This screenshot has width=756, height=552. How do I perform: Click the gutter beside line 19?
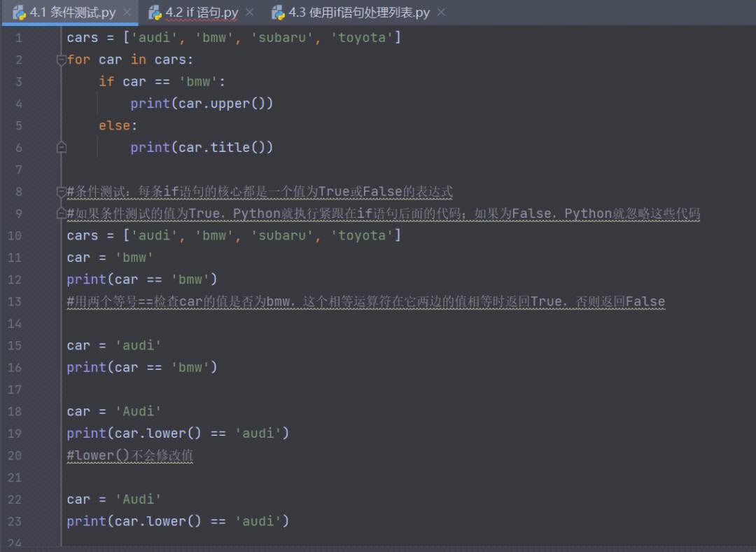click(x=15, y=434)
